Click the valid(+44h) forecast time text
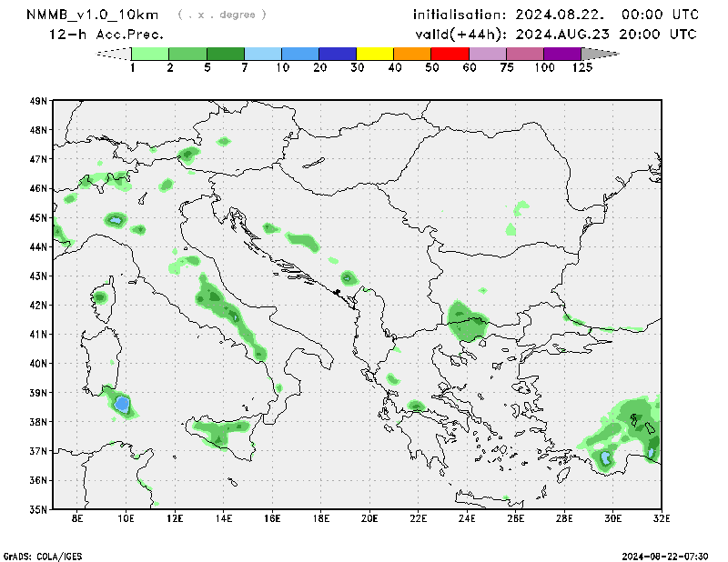 555,35
